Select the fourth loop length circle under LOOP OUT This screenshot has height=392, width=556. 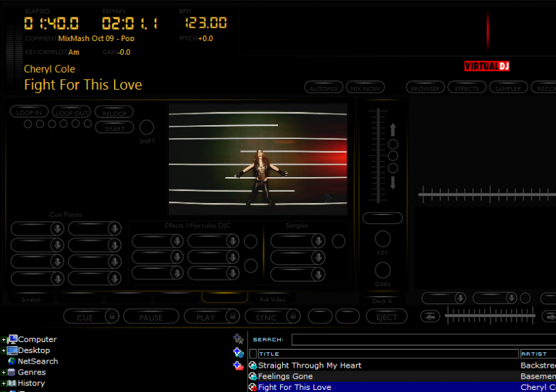coord(63,124)
